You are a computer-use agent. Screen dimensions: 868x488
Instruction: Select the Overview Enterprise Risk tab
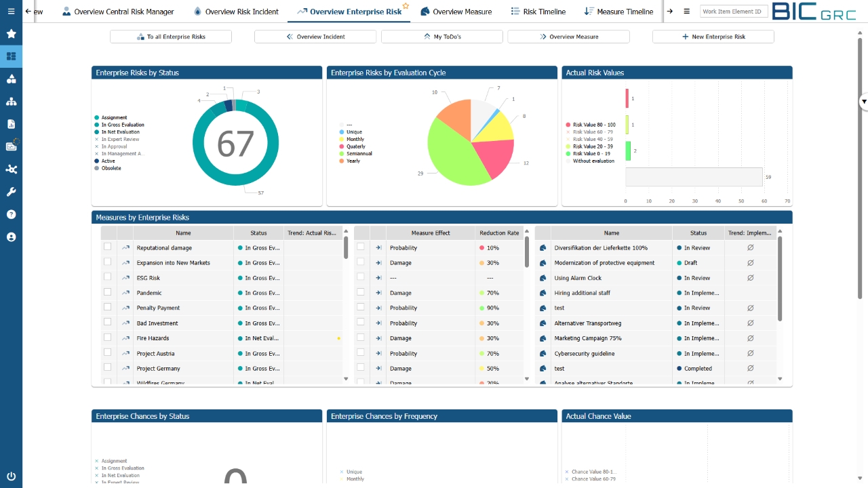349,12
